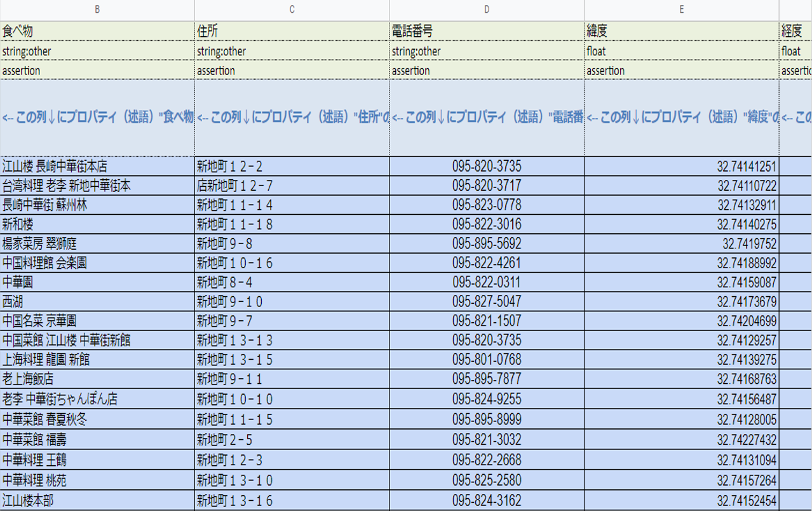The image size is (812, 511).
Task: Click phone number 095-823-0778
Action: click(x=487, y=205)
